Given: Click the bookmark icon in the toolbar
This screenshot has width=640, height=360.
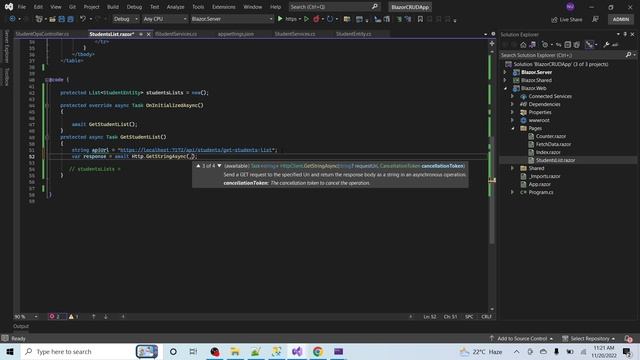Looking at the screenshot, I should pyautogui.click(x=420, y=19).
